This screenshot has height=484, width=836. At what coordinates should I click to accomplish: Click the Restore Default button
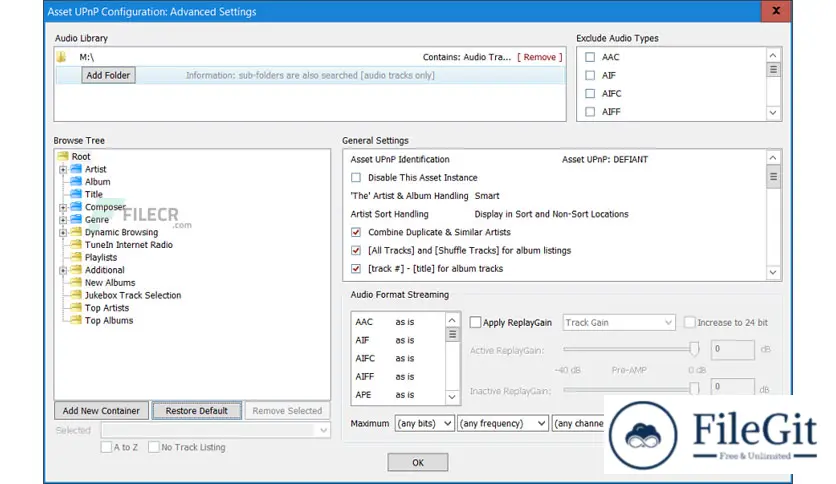pos(196,410)
